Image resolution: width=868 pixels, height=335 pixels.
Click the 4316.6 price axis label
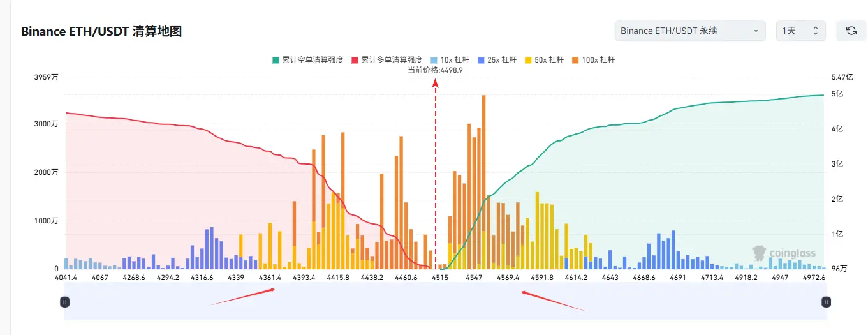(202, 278)
